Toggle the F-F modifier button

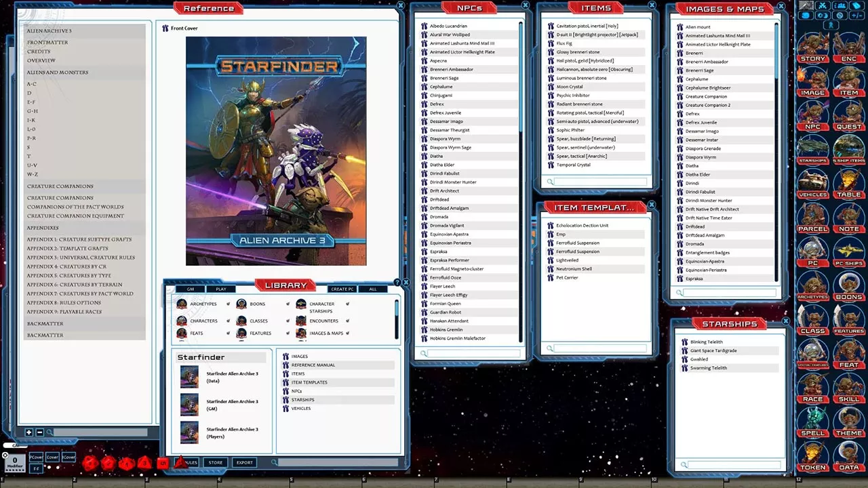(x=36, y=468)
